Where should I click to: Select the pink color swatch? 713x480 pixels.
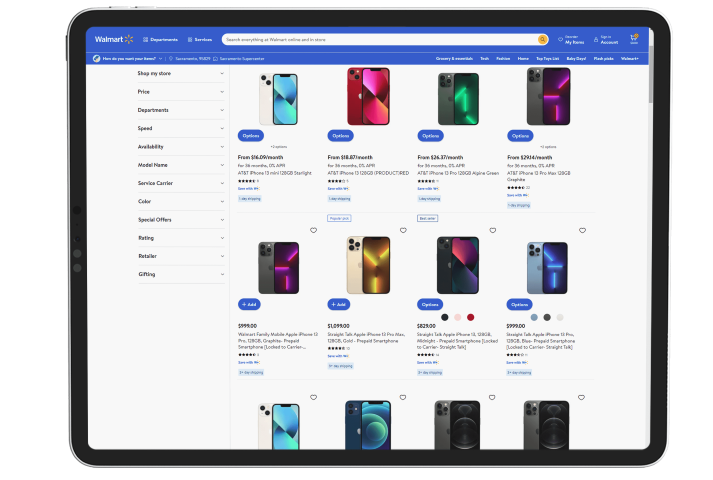457,317
